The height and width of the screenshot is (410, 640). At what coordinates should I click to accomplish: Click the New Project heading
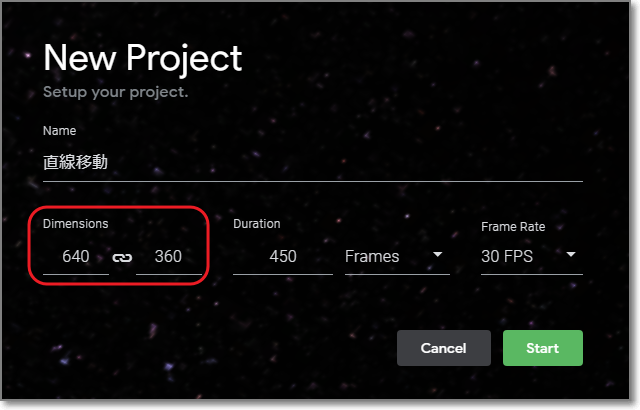143,57
